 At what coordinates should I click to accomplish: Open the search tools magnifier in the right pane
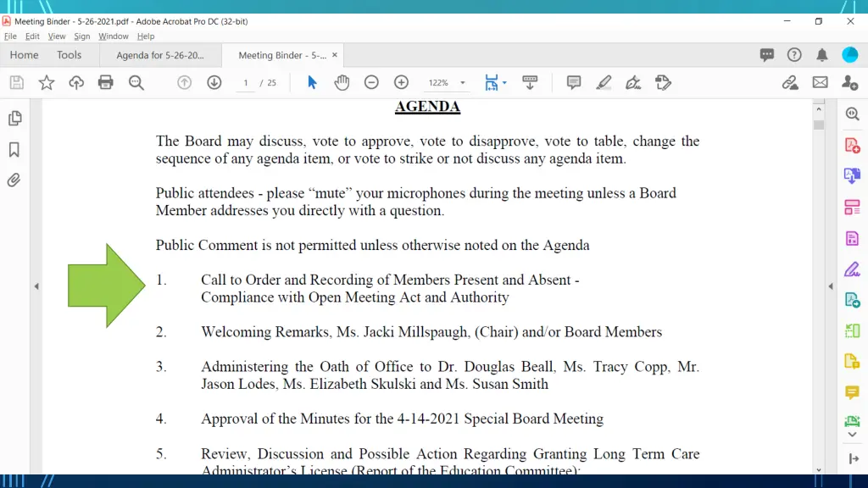point(853,114)
